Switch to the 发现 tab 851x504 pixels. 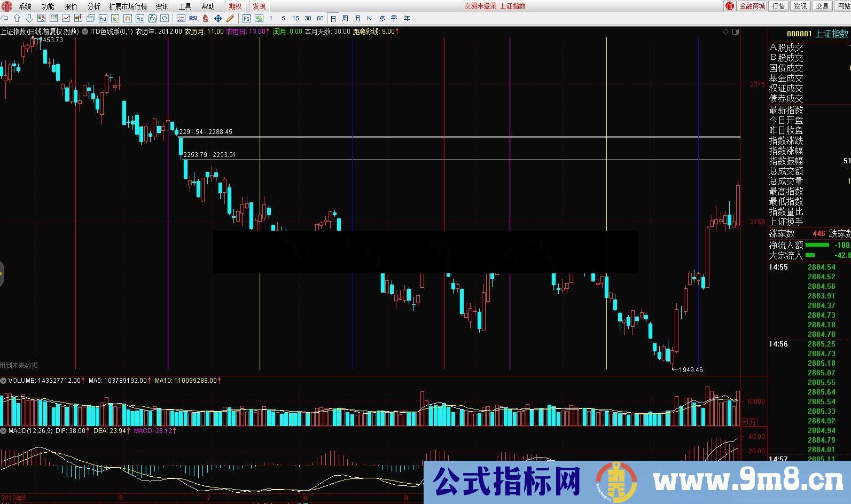(259, 6)
